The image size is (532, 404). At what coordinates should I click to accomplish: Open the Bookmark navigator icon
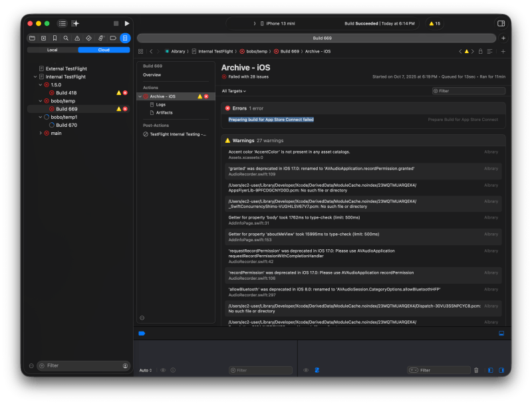point(55,38)
